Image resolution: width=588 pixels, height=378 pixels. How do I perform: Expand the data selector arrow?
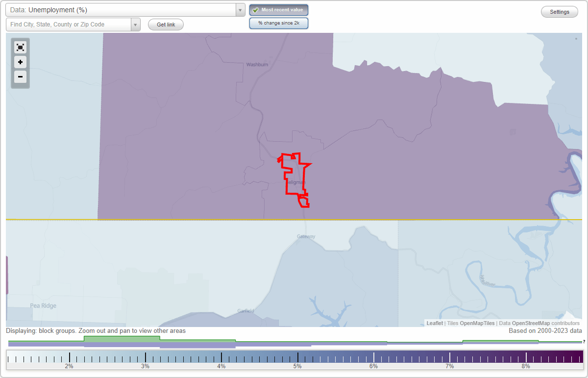pos(240,10)
